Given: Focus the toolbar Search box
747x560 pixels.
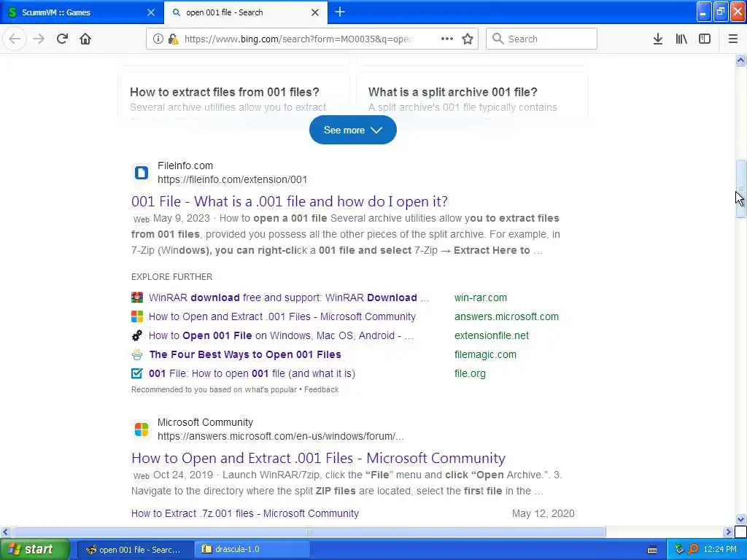Looking at the screenshot, I should pos(542,39).
